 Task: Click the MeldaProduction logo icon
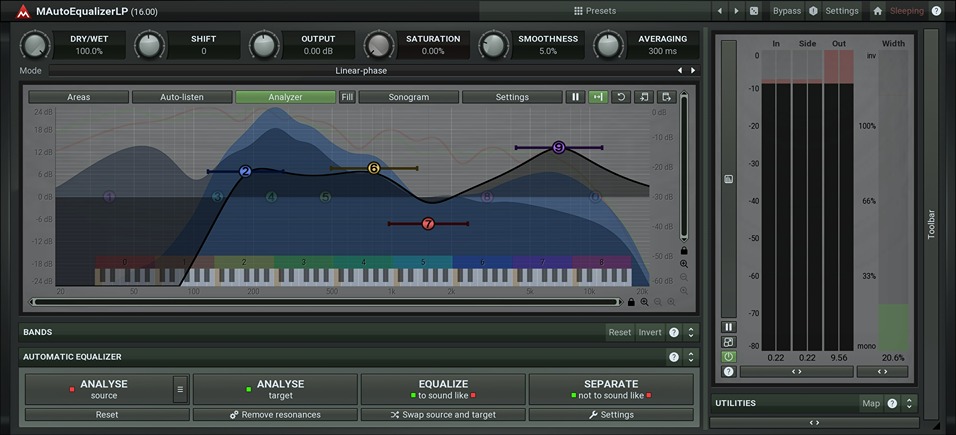tap(23, 11)
